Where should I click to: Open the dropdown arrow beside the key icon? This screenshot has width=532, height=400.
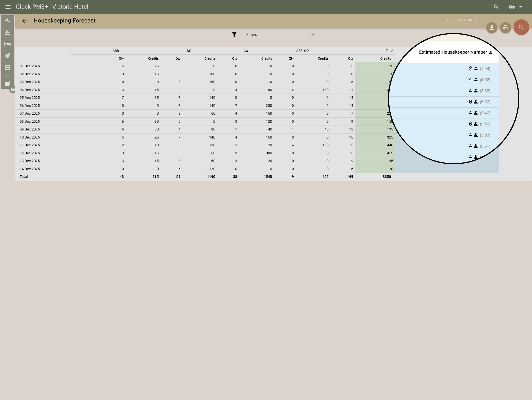pos(521,7)
